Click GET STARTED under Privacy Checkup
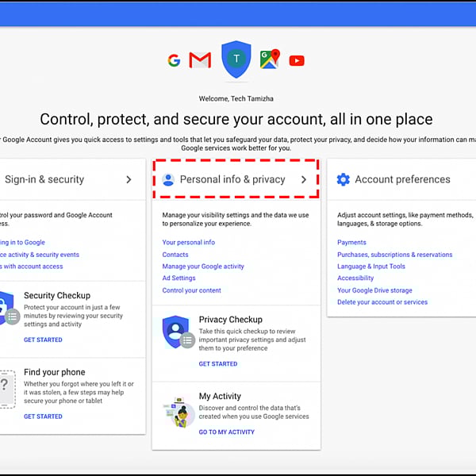Viewport: 476px width, 476px height. 217,364
